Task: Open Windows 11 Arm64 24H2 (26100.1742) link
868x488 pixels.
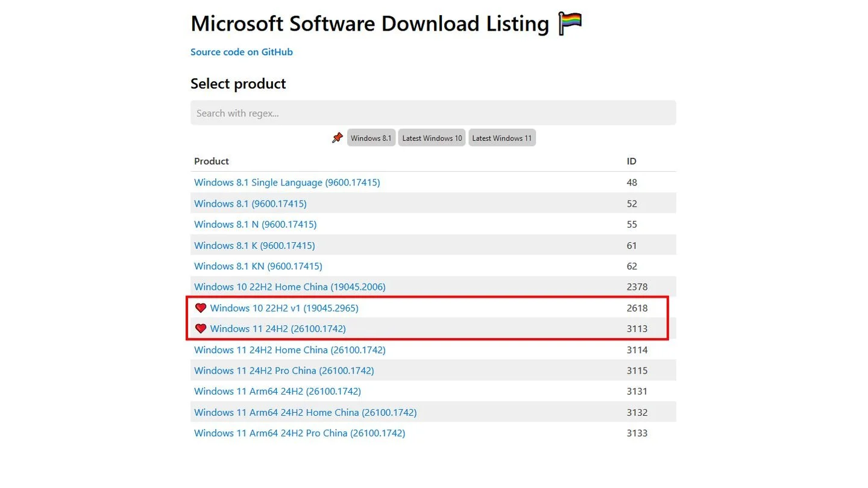Action: pos(277,391)
